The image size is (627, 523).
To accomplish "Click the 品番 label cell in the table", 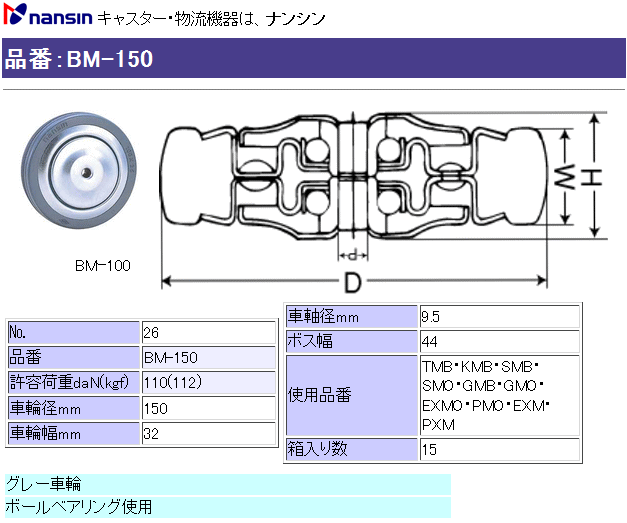I will point(74,357).
